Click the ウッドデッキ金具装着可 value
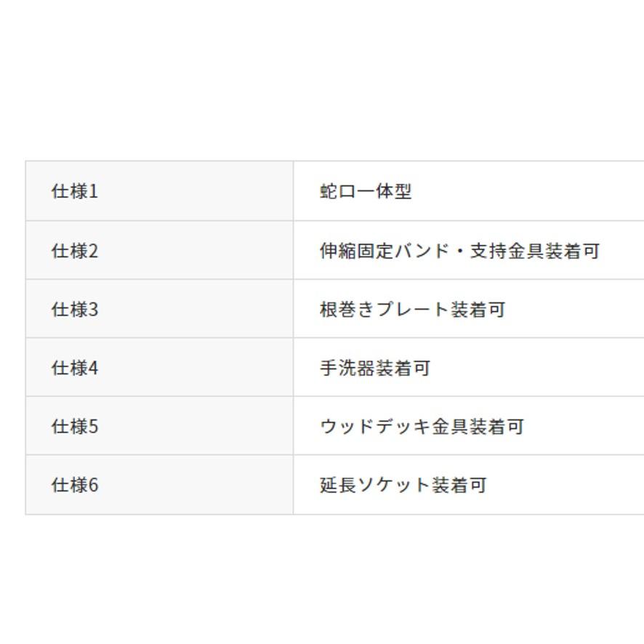 click(422, 427)
